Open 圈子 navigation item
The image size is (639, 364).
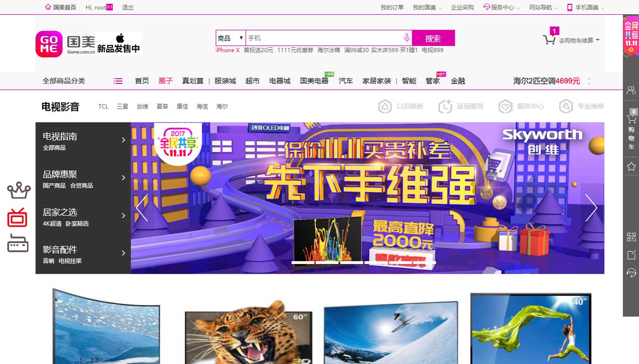[x=166, y=81]
